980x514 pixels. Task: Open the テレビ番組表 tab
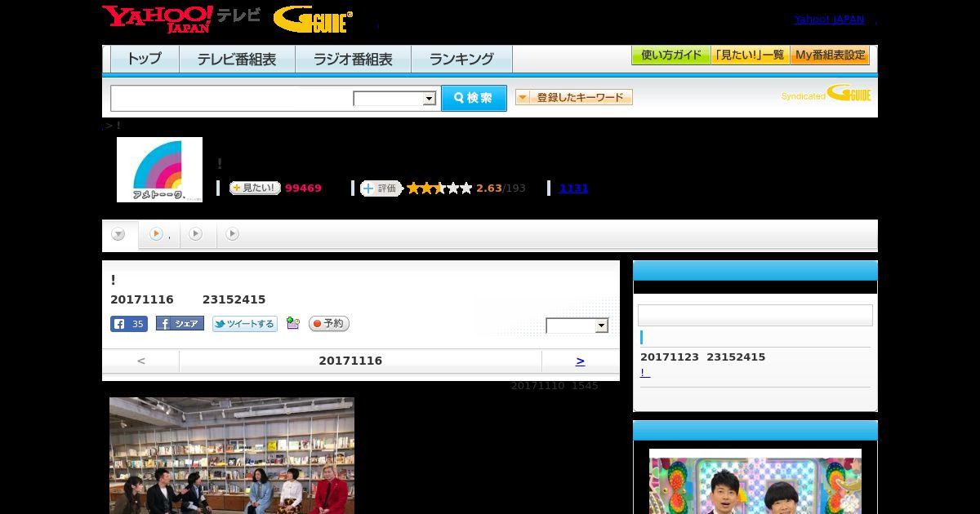tap(237, 59)
